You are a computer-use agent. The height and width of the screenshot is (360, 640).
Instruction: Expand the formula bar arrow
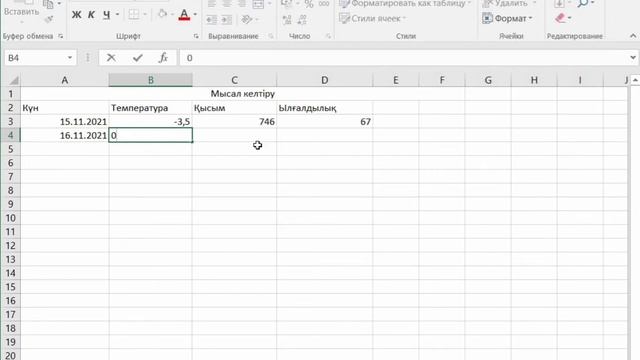point(633,58)
